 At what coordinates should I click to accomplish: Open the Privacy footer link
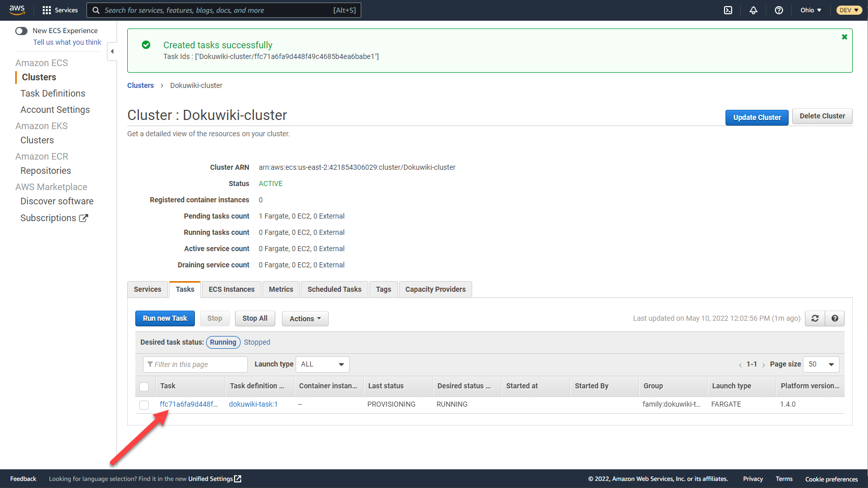point(753,479)
